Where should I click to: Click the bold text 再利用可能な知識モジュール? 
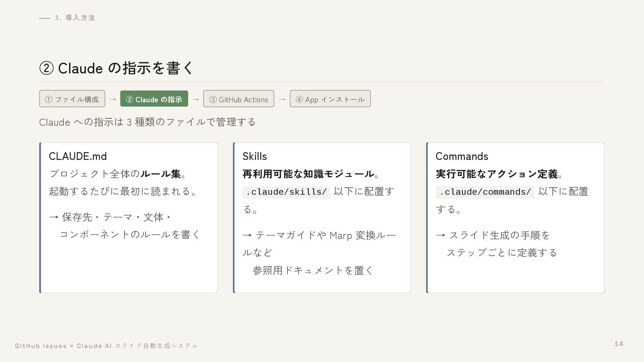[308, 174]
